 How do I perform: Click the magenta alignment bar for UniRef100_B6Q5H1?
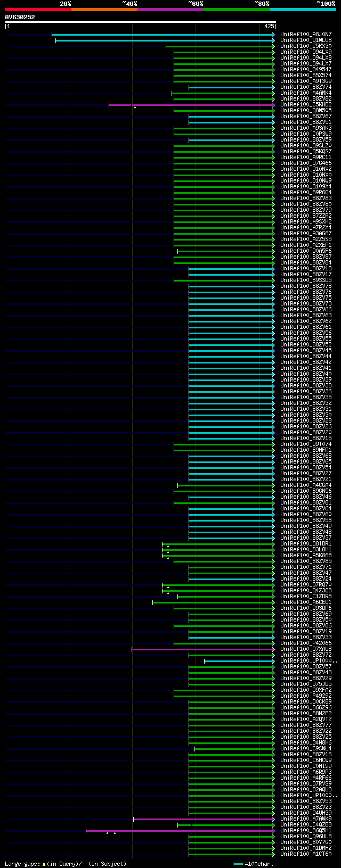(180, 831)
